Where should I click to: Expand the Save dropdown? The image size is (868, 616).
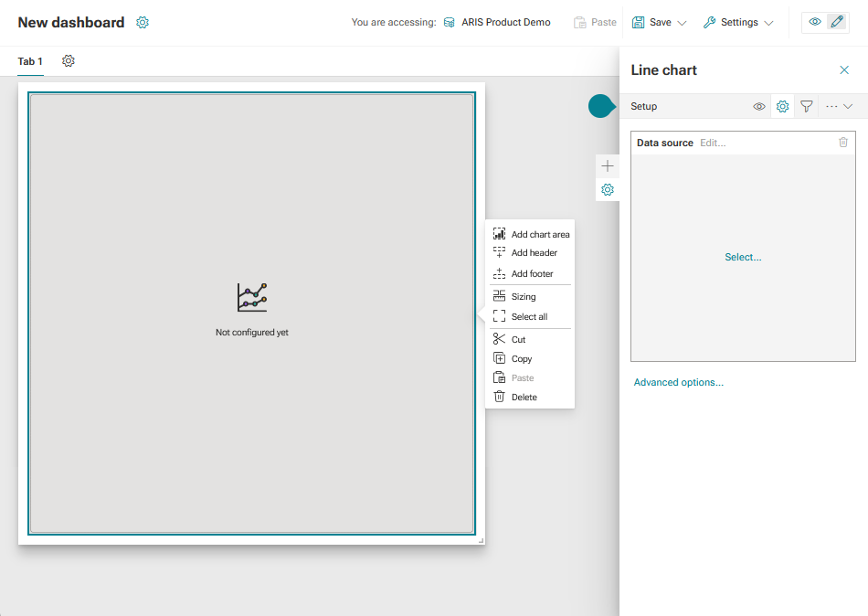pyautogui.click(x=682, y=23)
